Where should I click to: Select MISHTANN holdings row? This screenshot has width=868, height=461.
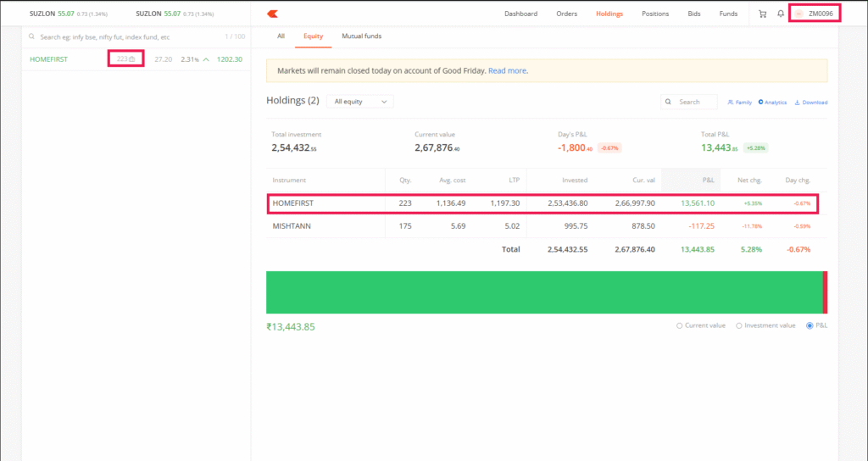pos(547,226)
